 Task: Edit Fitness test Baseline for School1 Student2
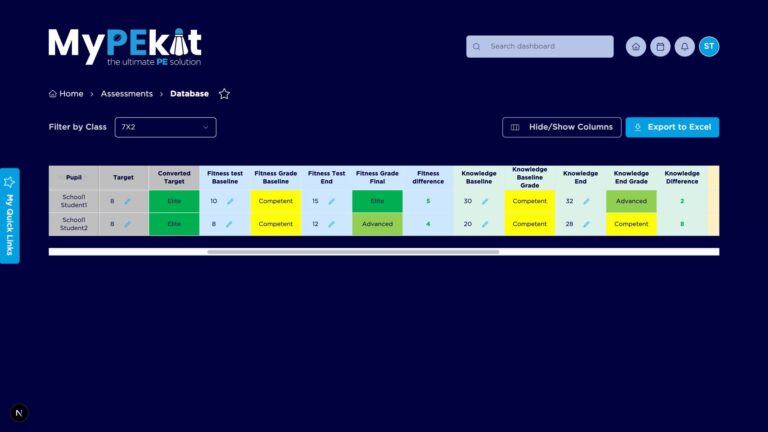point(229,224)
